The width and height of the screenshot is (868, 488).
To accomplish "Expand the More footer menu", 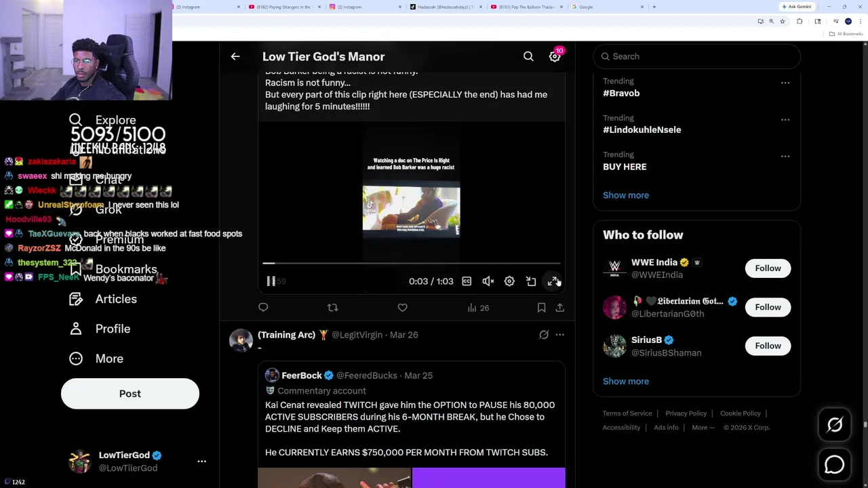I will point(703,428).
